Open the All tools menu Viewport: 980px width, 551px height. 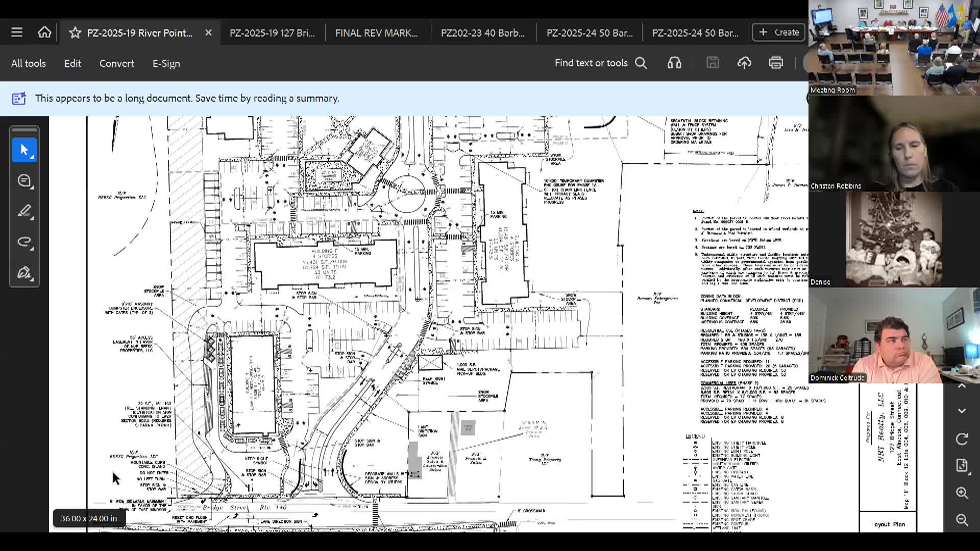[29, 63]
